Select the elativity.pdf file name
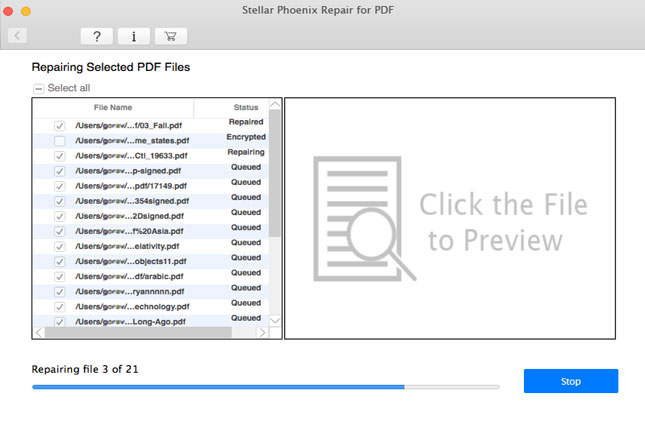The height and width of the screenshot is (421, 645). pos(127,247)
